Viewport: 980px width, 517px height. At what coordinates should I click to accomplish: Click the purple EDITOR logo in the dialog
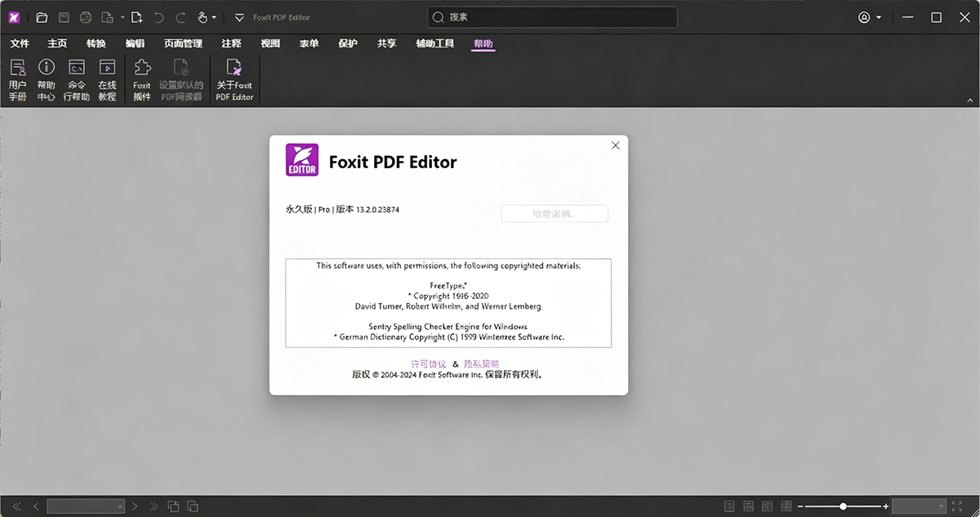click(x=301, y=160)
